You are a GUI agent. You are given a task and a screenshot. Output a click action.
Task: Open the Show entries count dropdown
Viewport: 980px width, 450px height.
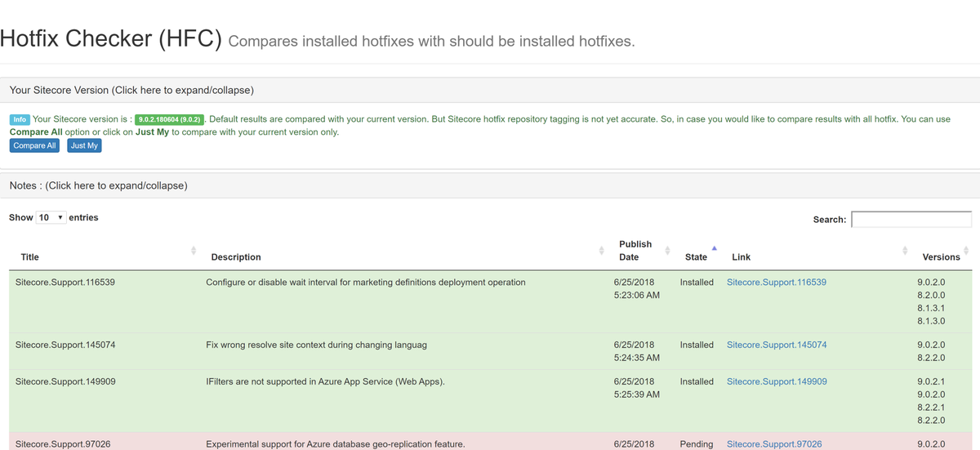[51, 218]
